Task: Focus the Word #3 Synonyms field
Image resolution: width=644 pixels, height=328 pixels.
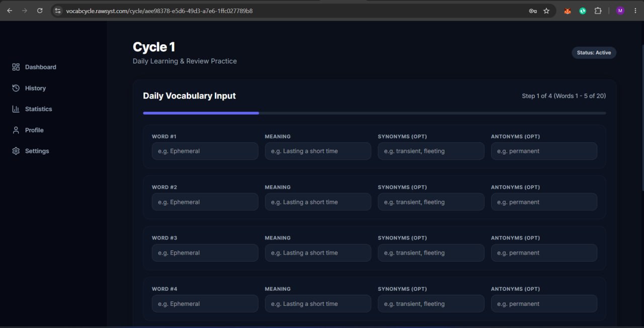Action: click(431, 253)
